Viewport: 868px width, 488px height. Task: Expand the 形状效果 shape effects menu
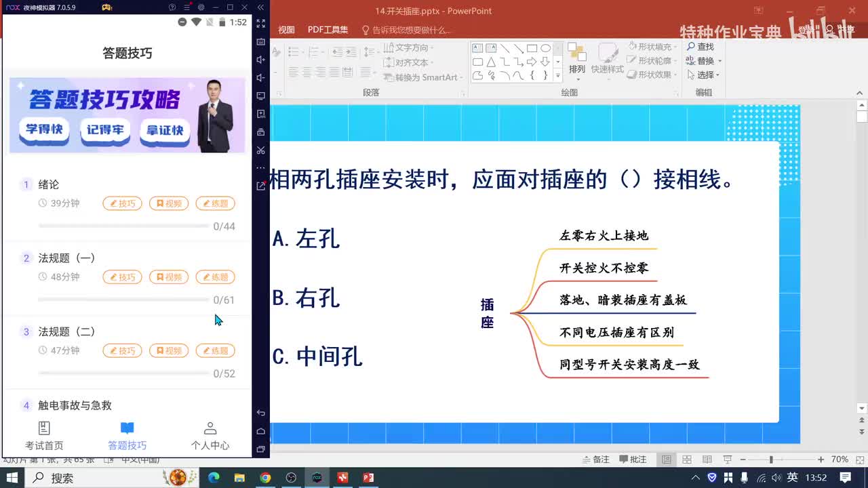(652, 75)
